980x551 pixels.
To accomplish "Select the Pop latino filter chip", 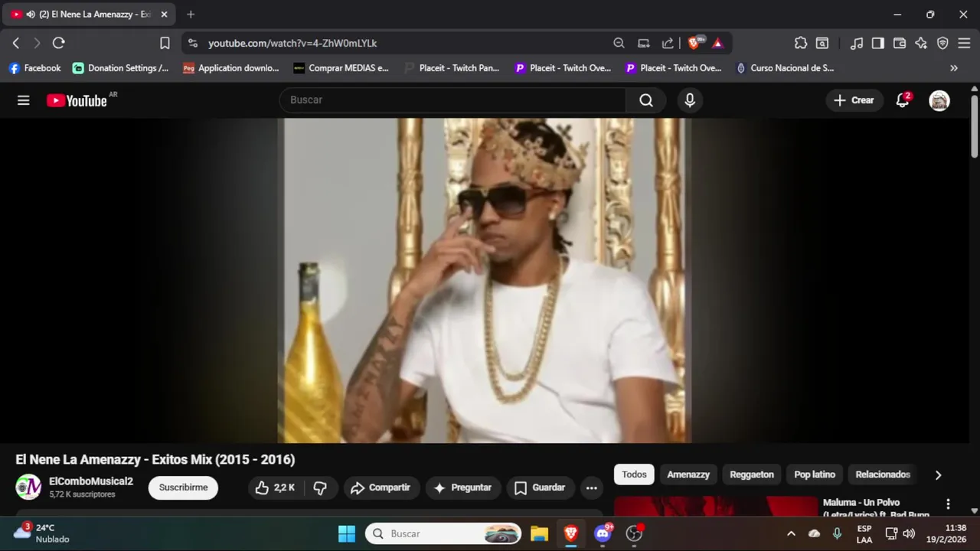I will point(815,474).
